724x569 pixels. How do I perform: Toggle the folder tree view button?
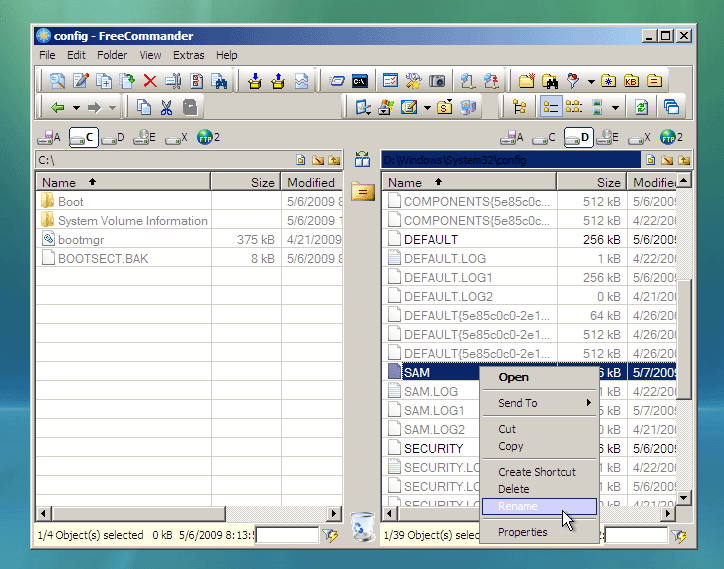(520, 108)
